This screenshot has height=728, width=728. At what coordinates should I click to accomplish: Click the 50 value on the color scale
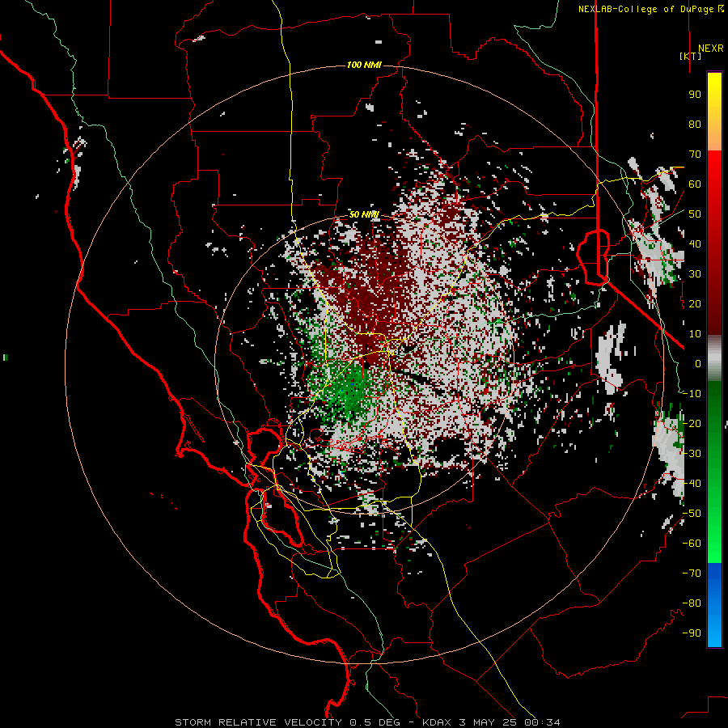tap(695, 214)
